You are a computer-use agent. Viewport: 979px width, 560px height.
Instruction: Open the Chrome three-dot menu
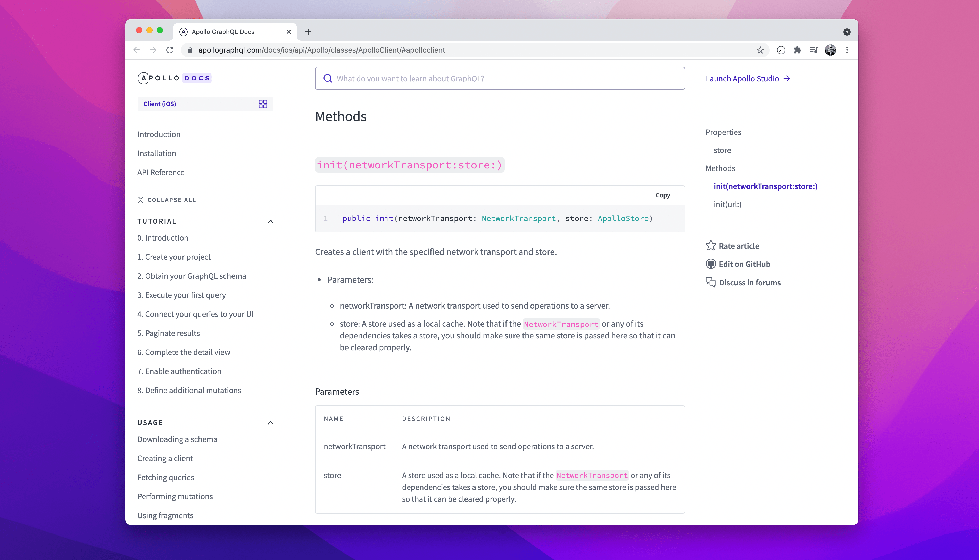847,50
